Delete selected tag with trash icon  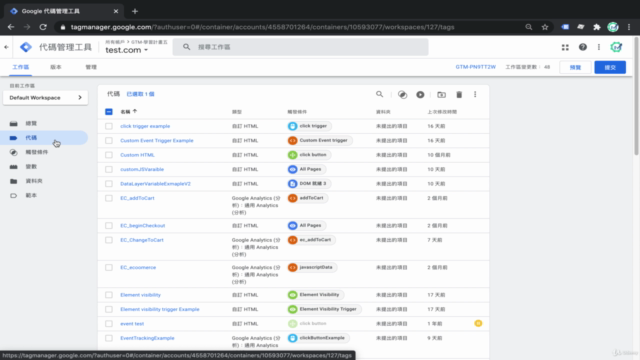459,95
